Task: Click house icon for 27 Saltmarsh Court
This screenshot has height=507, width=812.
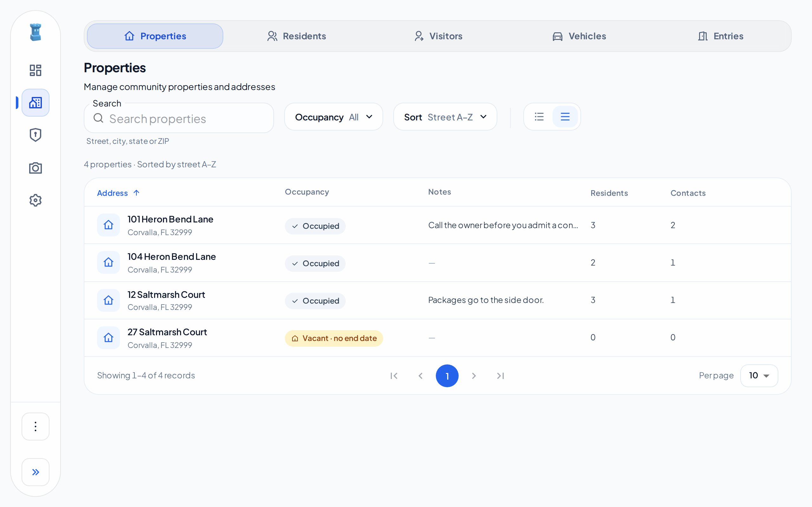Action: click(108, 337)
